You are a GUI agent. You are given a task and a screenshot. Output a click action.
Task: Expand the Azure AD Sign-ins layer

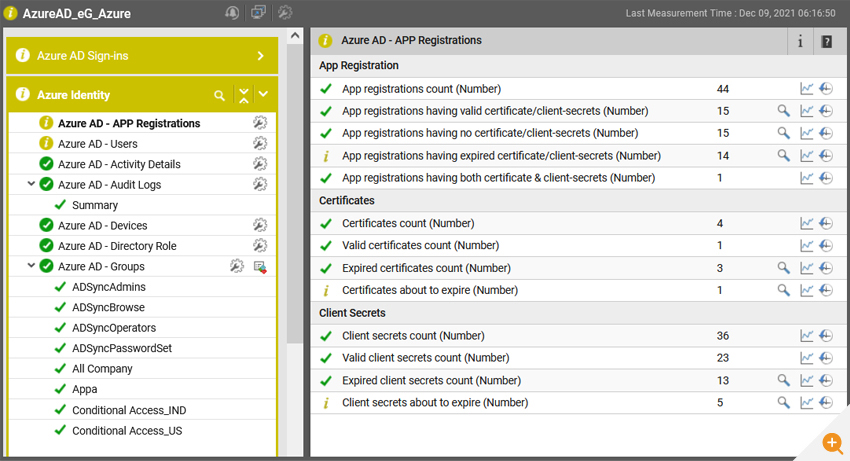pos(261,56)
